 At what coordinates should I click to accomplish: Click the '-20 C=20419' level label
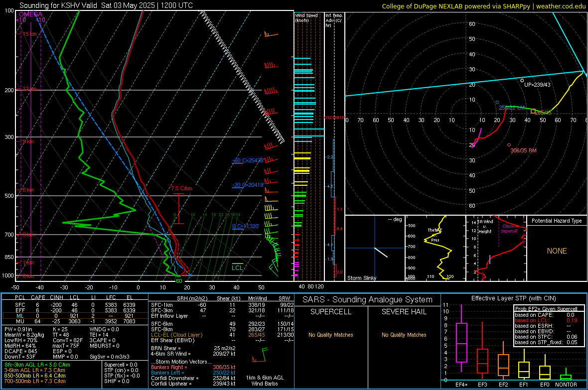click(x=248, y=185)
